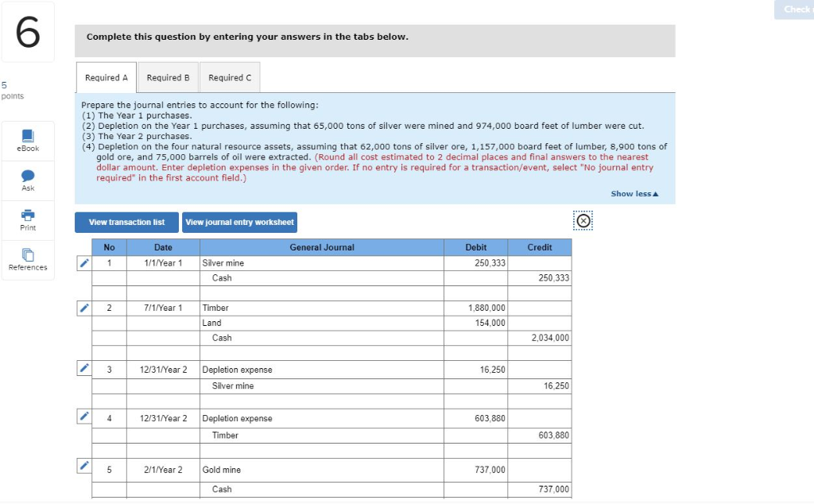Click the pencil icon next to entry 5 Gold mine
814x504 pixels.
point(83,466)
